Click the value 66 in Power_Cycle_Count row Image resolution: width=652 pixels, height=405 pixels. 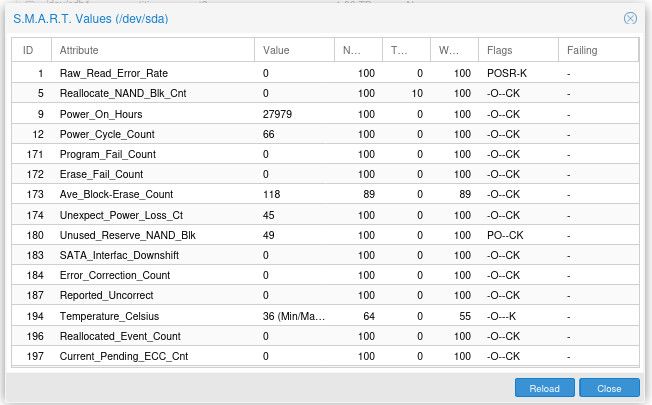(x=269, y=134)
